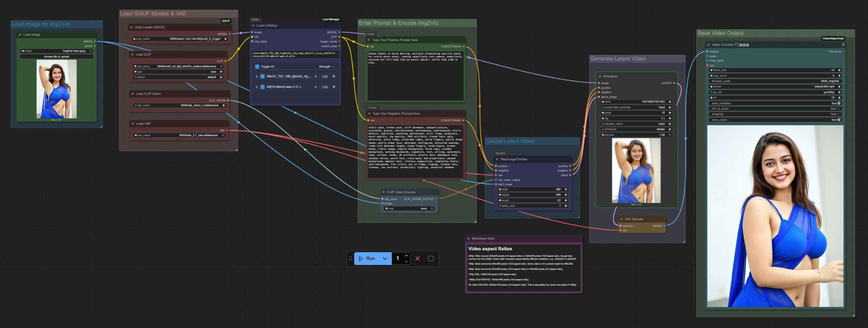Toggle the save_metadata switch in Video Combine
The height and width of the screenshot is (328, 868).
(839, 103)
